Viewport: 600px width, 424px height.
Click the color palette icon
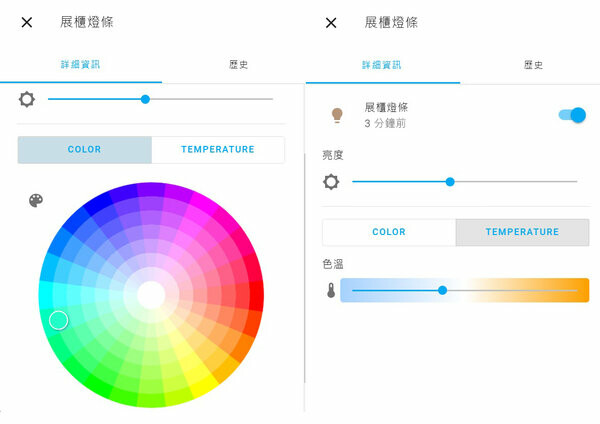(36, 201)
